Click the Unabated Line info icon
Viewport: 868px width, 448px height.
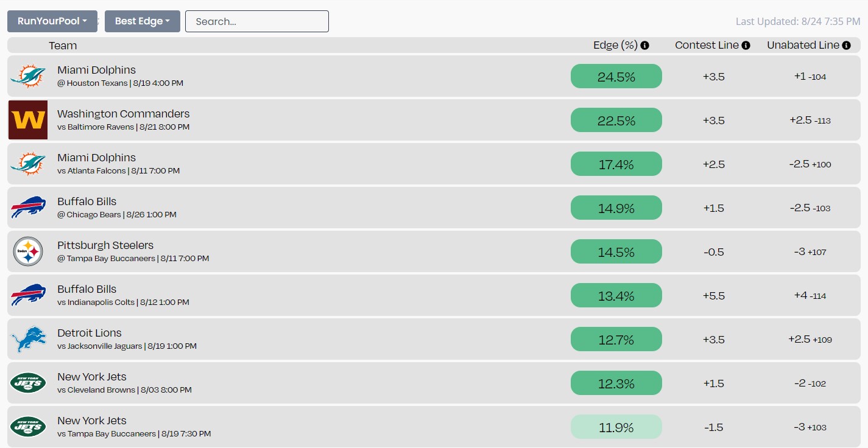pos(846,45)
